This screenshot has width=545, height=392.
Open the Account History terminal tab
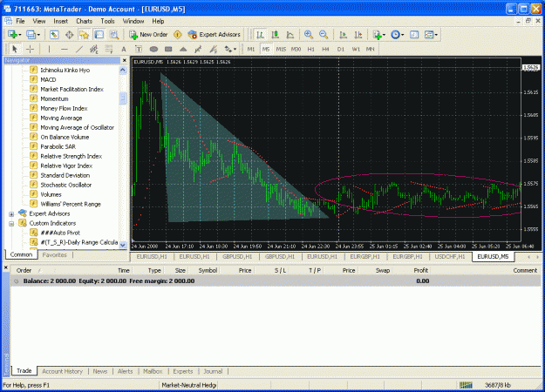pyautogui.click(x=62, y=371)
